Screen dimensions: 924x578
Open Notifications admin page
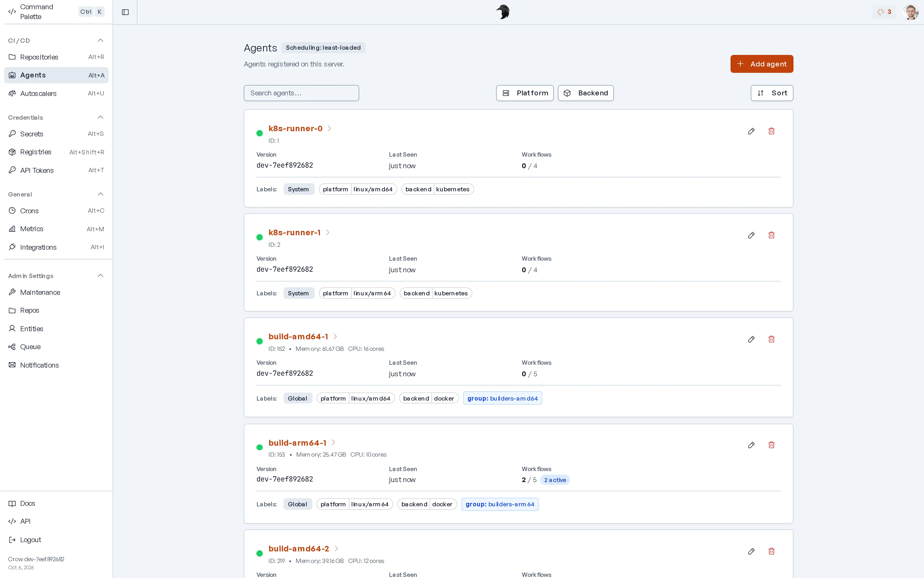pos(56,365)
